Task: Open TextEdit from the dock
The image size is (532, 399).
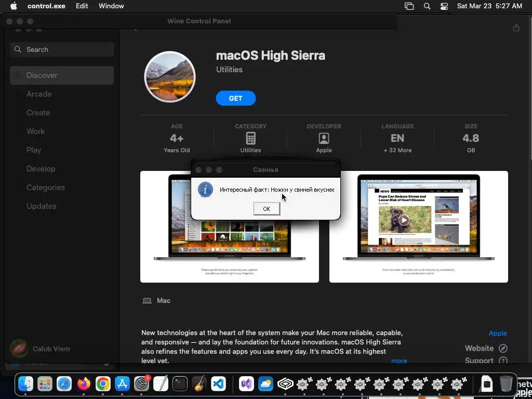Action: 161,384
